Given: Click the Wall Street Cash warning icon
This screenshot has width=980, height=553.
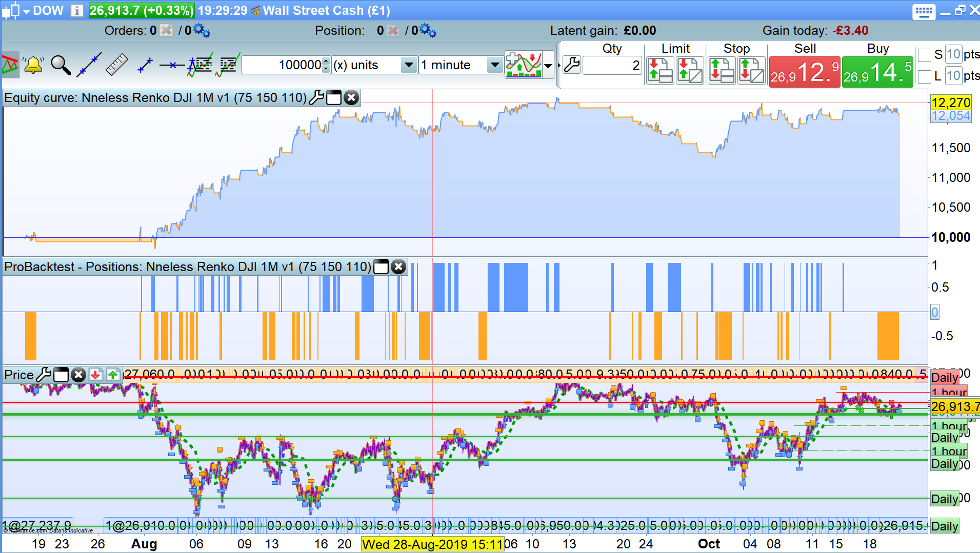Looking at the screenshot, I should point(255,11).
